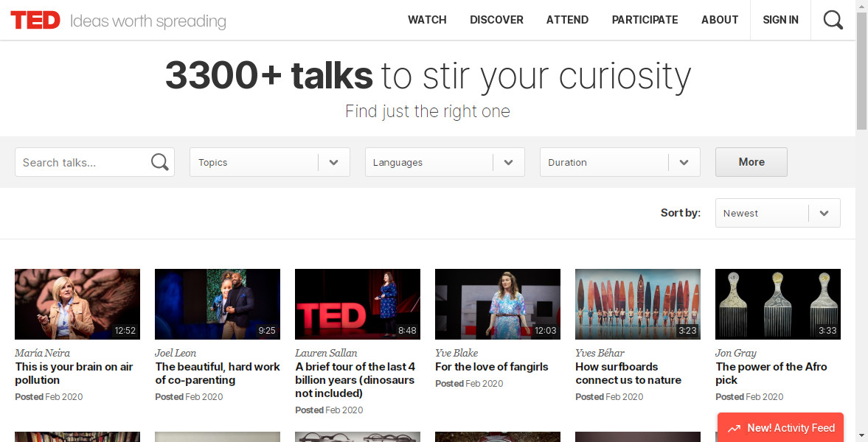
Task: Open 'For the love of fangirls' title
Action: click(x=492, y=367)
